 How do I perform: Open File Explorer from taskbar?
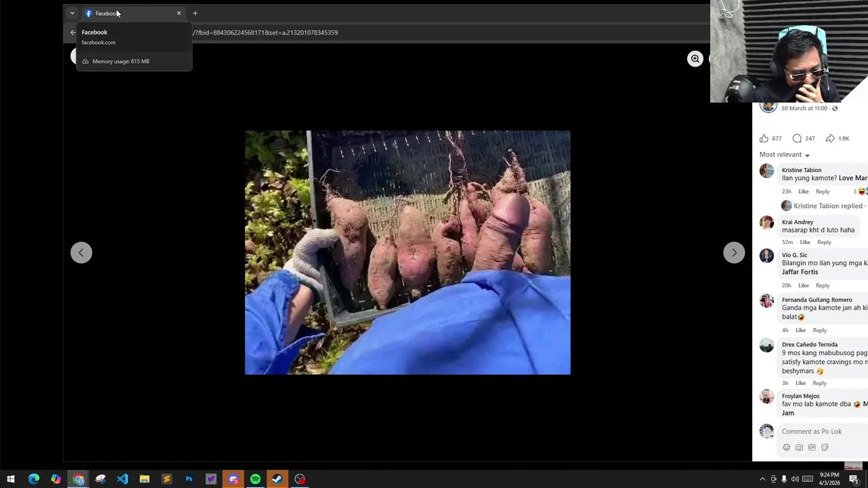144,479
